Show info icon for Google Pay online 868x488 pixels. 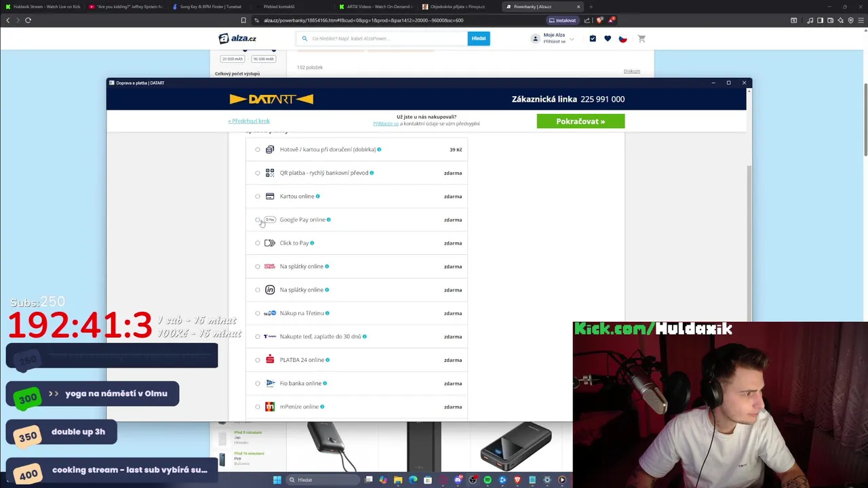tap(329, 220)
